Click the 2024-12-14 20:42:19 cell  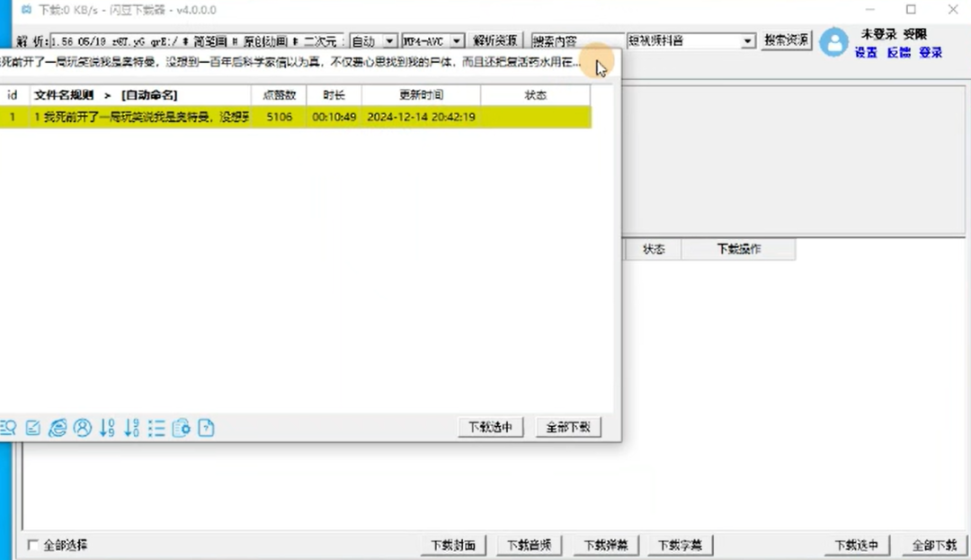421,117
